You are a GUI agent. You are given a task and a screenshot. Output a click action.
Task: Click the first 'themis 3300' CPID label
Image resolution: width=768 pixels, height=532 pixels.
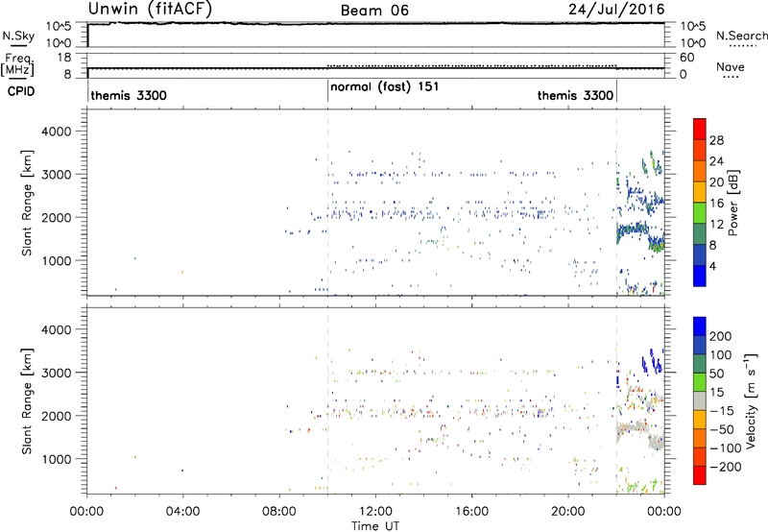129,95
